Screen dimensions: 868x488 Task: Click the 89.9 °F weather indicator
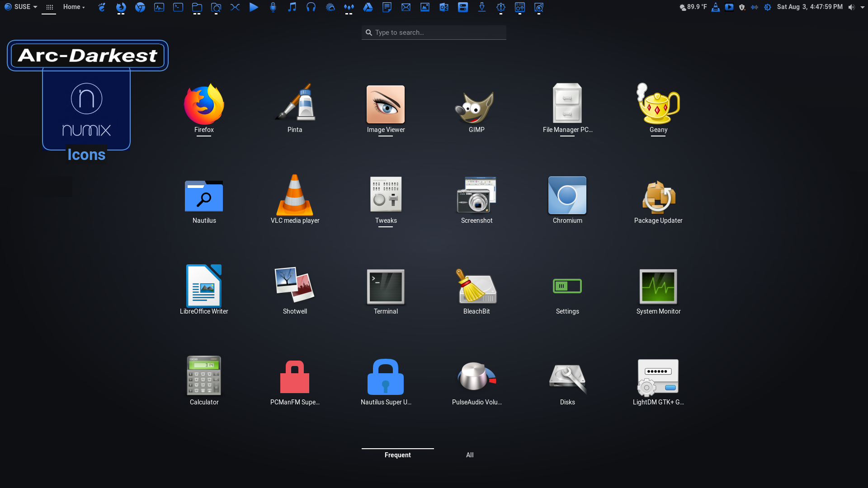point(693,7)
